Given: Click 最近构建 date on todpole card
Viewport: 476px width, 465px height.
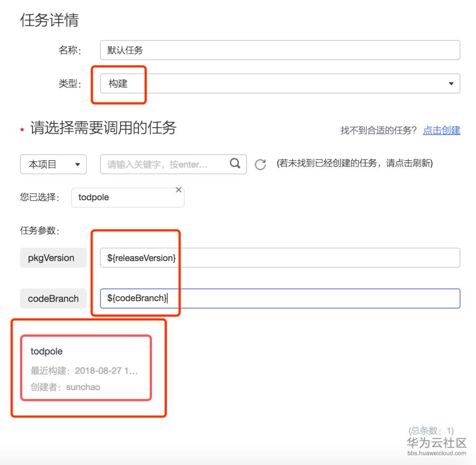Looking at the screenshot, I should point(84,371).
